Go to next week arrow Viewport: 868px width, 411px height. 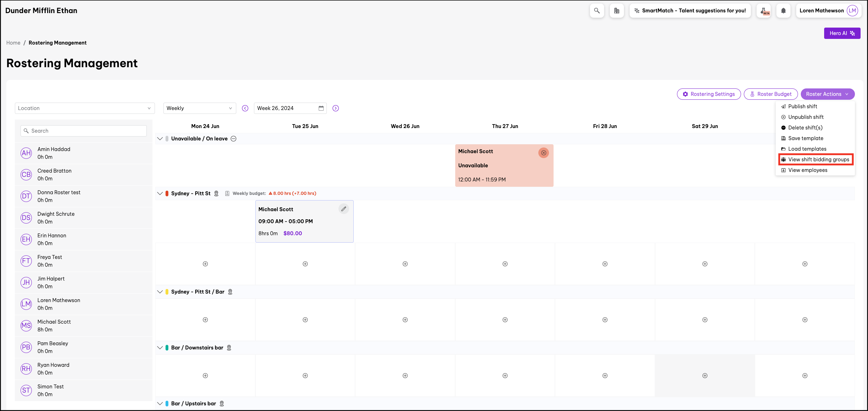pos(336,108)
